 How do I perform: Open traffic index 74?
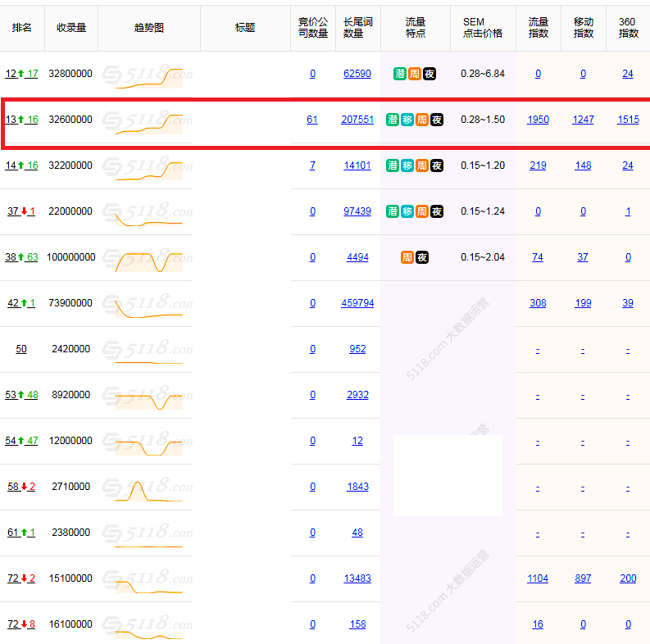[538, 257]
